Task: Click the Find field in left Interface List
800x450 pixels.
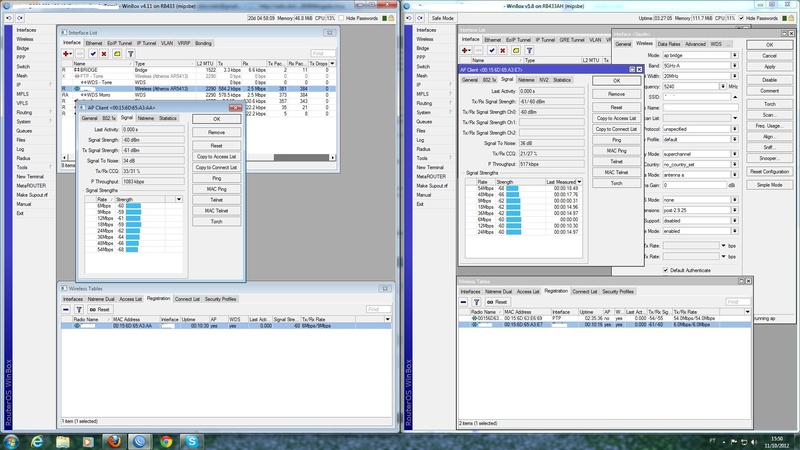Action: click(x=322, y=54)
